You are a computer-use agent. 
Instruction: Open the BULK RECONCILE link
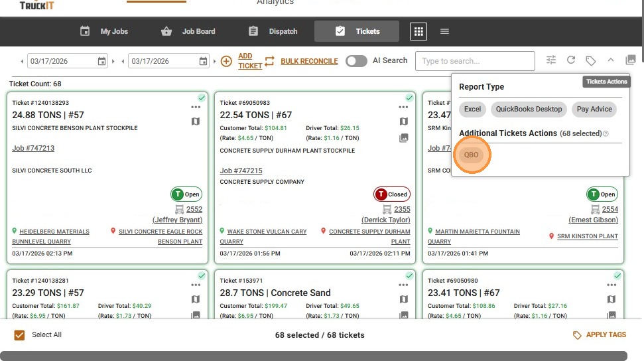[x=309, y=61]
